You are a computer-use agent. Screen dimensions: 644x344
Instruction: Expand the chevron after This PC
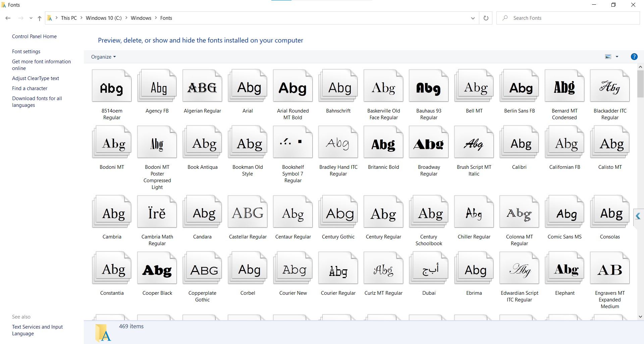click(x=82, y=18)
